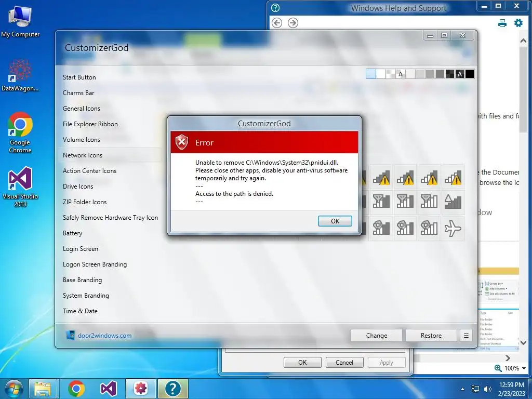Image resolution: width=532 pixels, height=399 pixels.
Task: Open System Branding category
Action: (86, 296)
